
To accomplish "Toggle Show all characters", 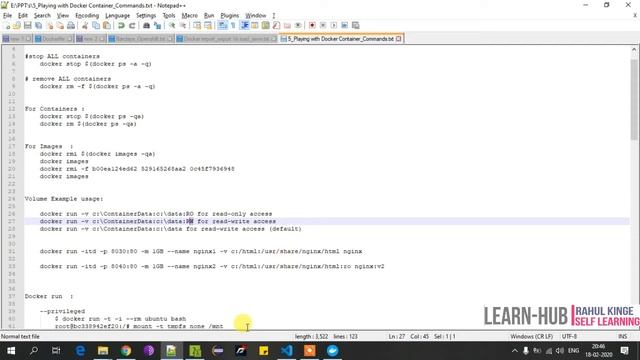I will [233, 25].
